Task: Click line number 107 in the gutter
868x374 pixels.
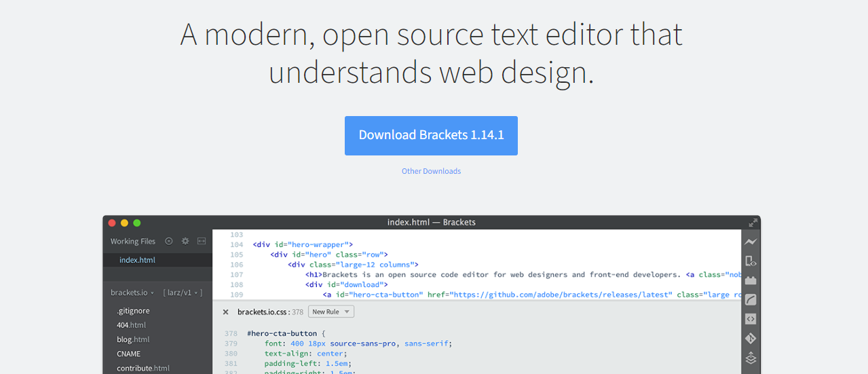Action: 236,275
